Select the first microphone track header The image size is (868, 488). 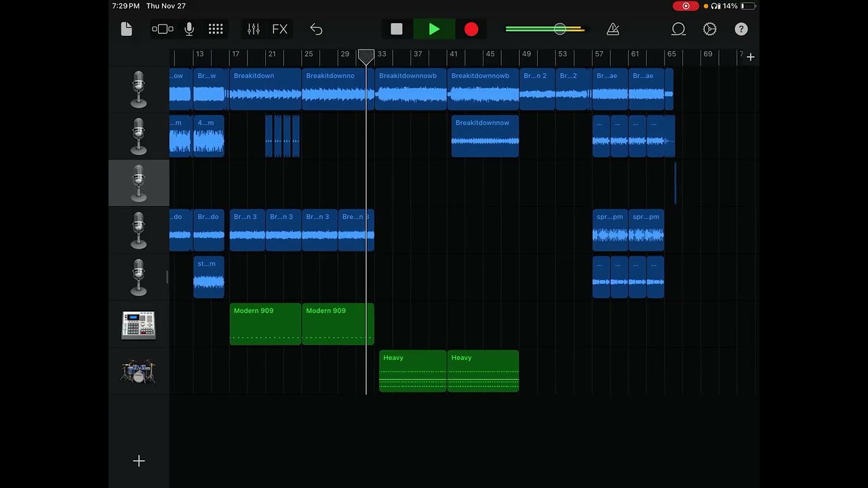[x=138, y=89]
